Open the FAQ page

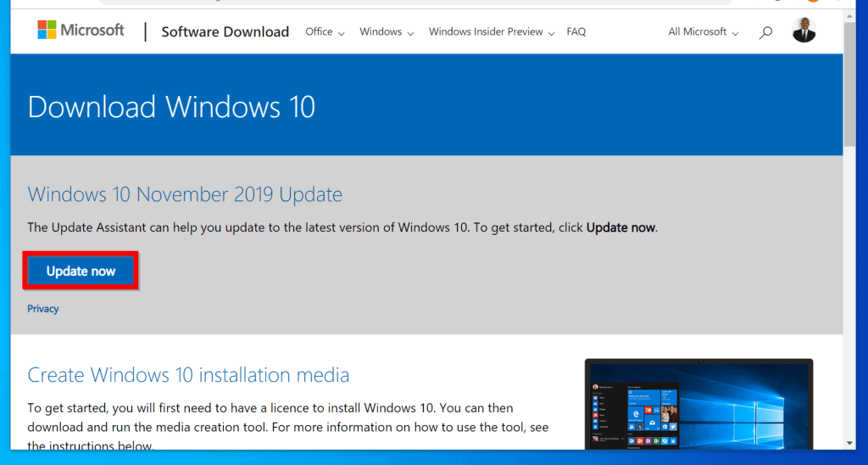576,32
